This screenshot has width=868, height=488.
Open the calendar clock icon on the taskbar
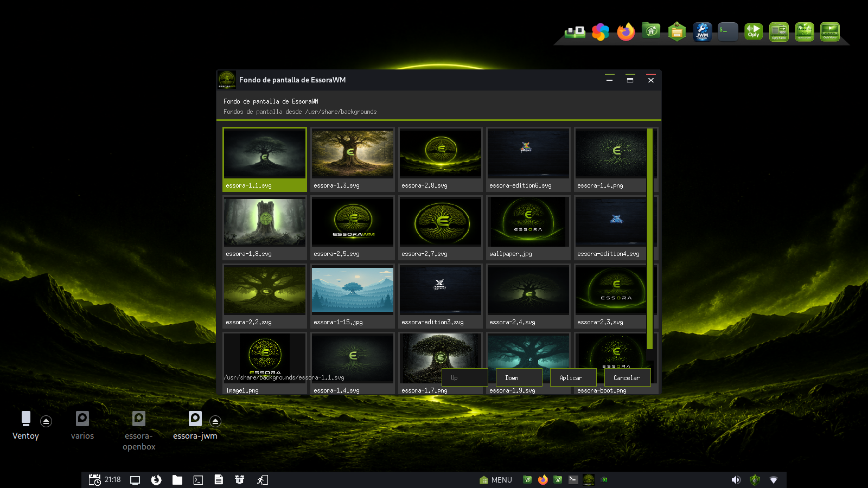(x=94, y=480)
